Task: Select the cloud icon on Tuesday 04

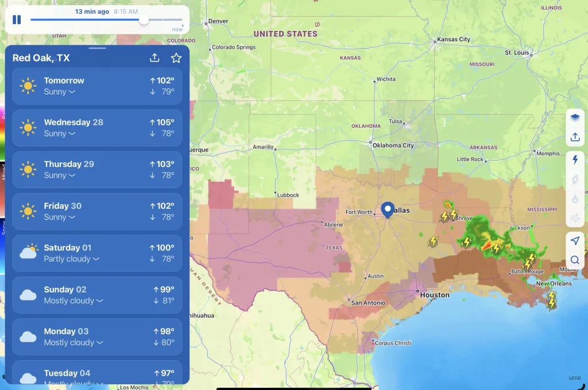Action: point(28,377)
